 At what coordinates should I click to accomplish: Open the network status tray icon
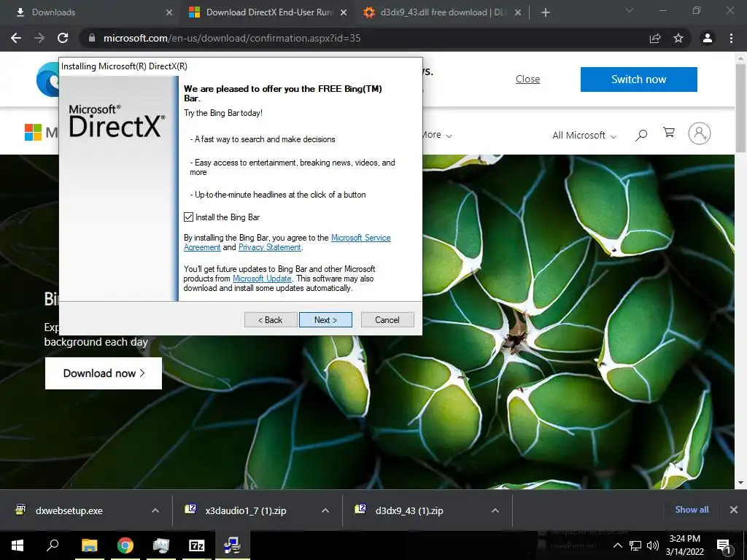pos(635,545)
